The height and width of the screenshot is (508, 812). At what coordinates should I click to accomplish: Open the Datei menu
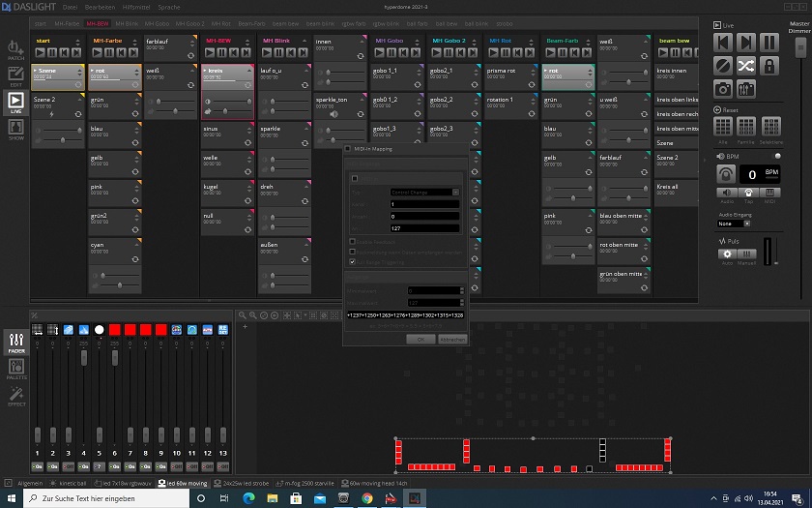pyautogui.click(x=70, y=8)
